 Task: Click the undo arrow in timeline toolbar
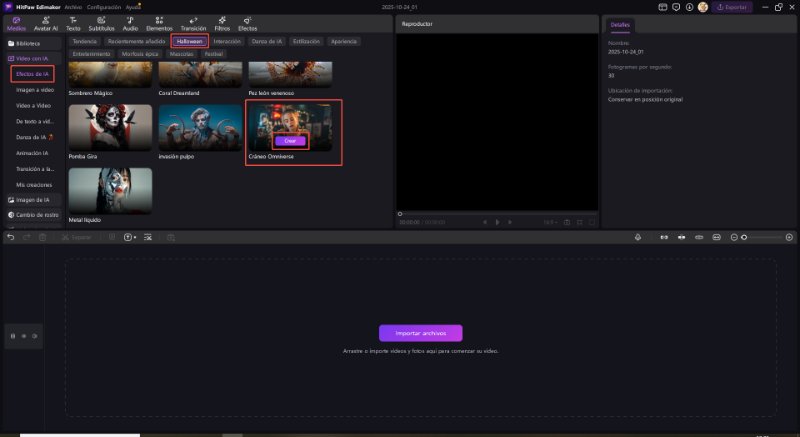[11, 237]
